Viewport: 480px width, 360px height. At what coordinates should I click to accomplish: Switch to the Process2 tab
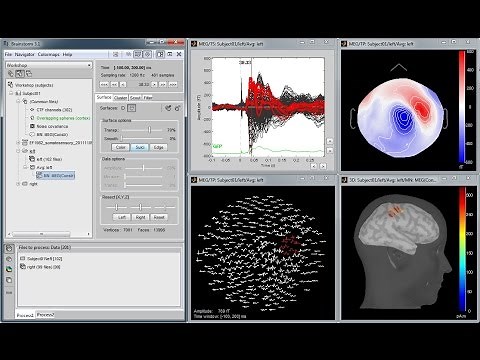tap(45, 315)
